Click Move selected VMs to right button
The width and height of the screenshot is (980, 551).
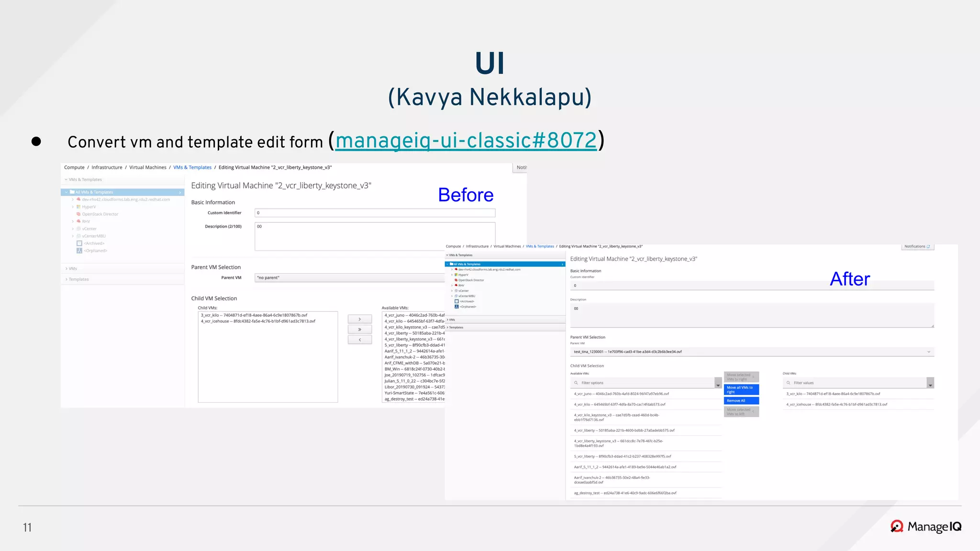pos(741,377)
